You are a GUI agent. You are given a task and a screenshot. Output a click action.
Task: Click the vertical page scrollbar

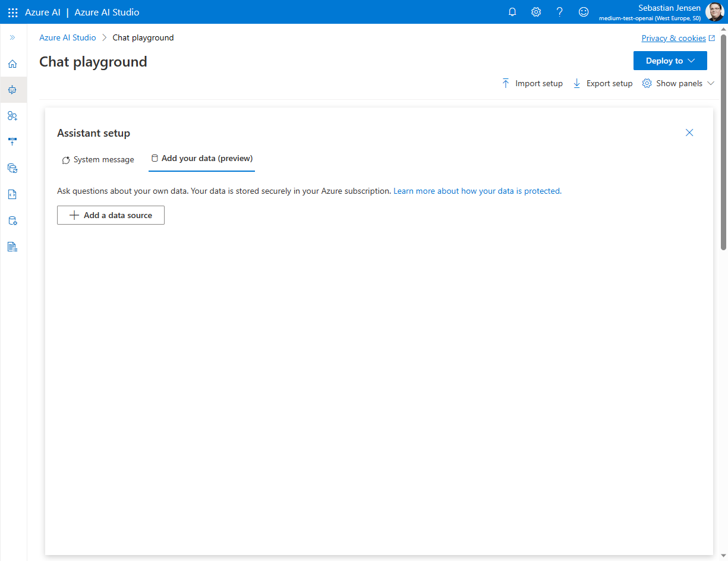point(723,143)
